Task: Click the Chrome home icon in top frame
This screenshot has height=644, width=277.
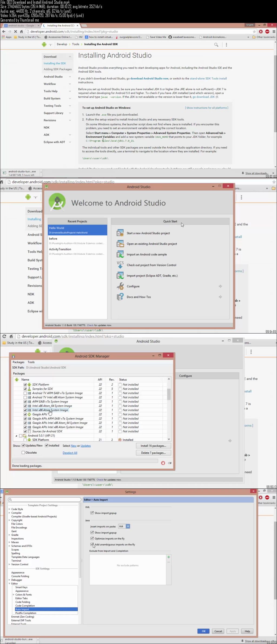Action: 21,31
